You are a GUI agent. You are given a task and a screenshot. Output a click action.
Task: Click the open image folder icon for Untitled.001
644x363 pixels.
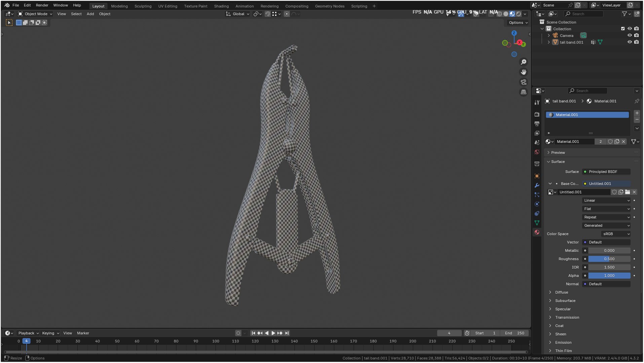point(628,192)
